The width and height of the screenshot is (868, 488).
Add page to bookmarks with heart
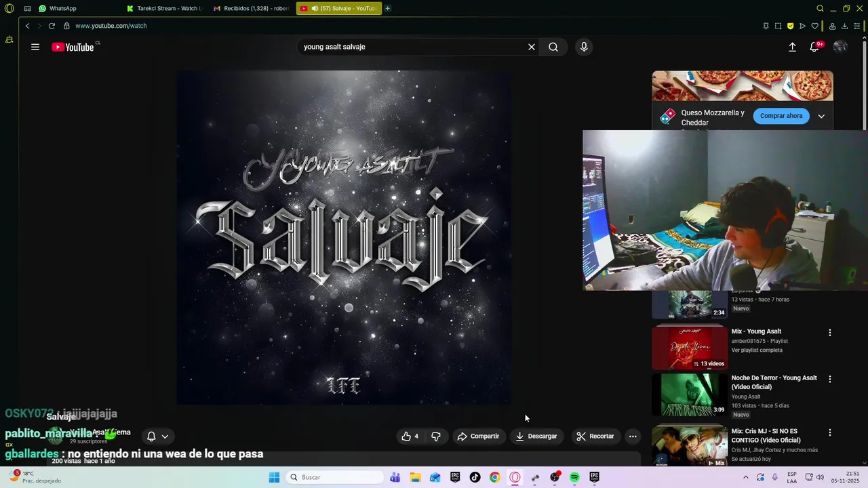815,26
